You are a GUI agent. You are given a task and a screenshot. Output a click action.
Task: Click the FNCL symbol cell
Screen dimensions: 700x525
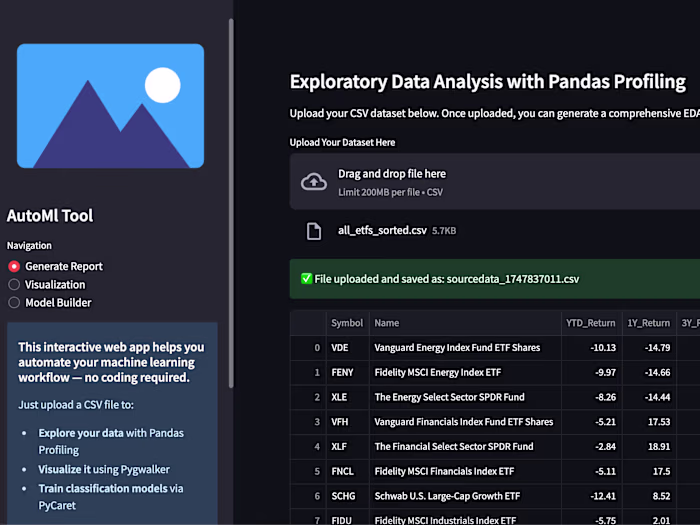[x=347, y=471]
